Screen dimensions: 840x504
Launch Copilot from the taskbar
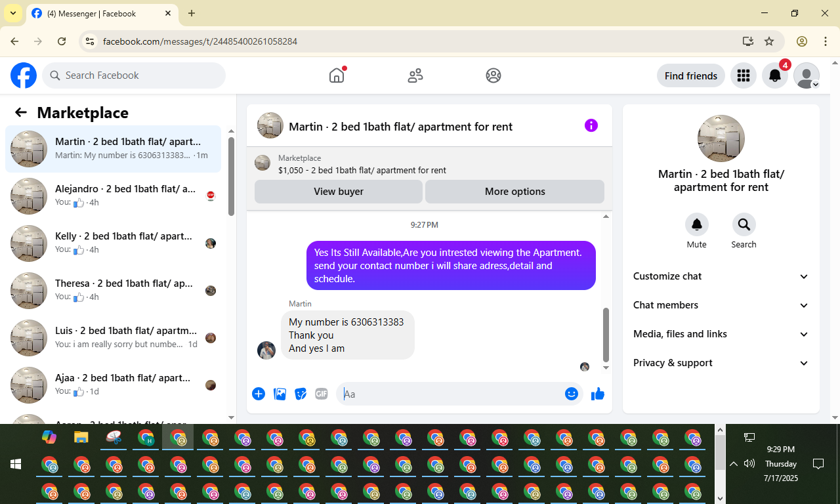49,437
